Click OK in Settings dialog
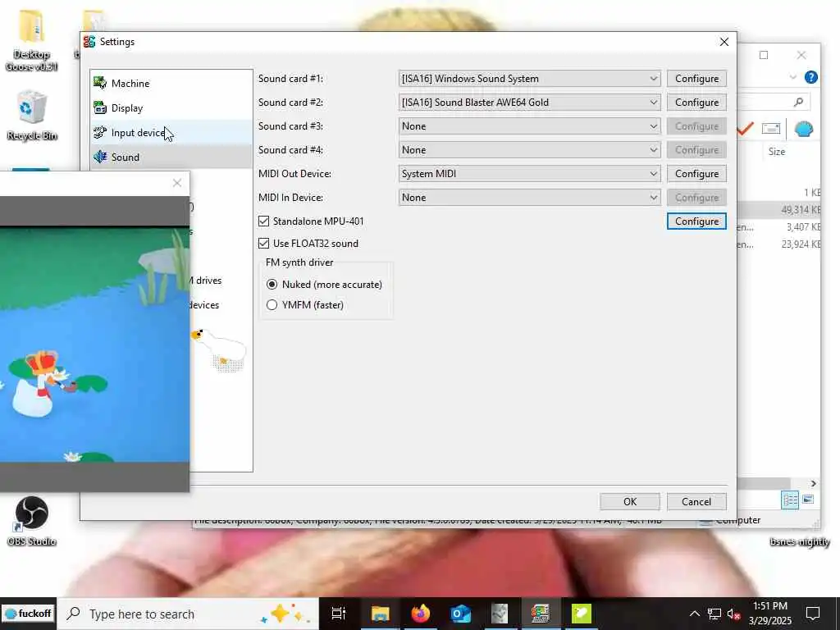The image size is (840, 630). point(630,501)
